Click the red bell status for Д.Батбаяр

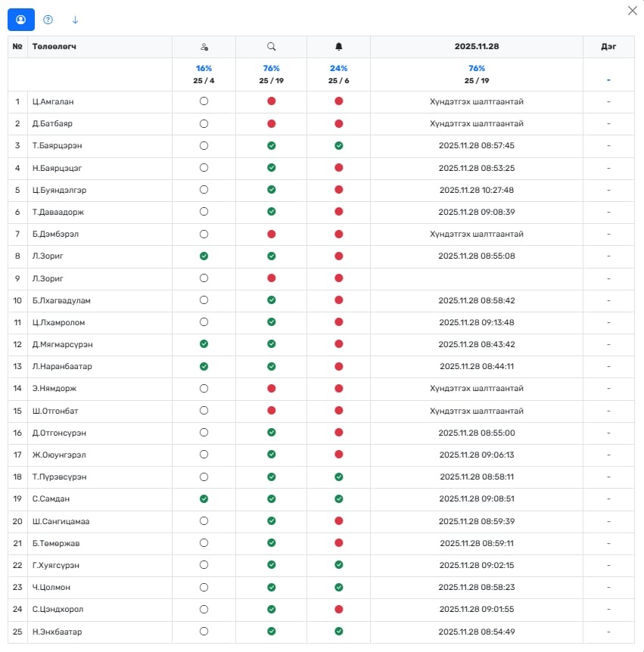[338, 123]
